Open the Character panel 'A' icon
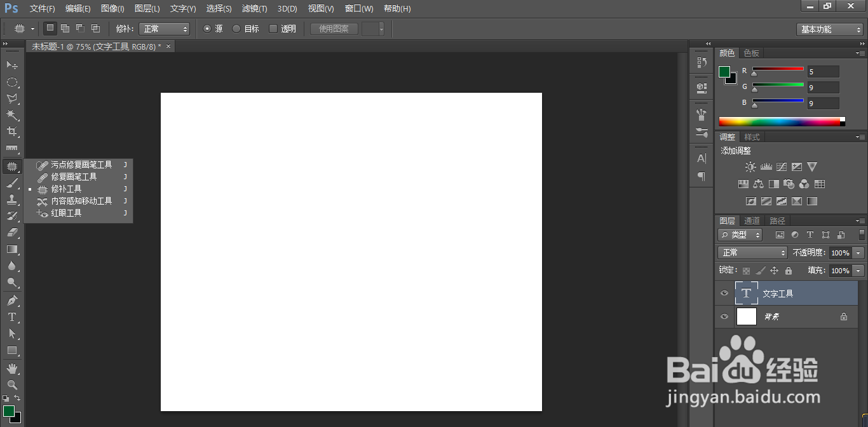 pyautogui.click(x=702, y=158)
